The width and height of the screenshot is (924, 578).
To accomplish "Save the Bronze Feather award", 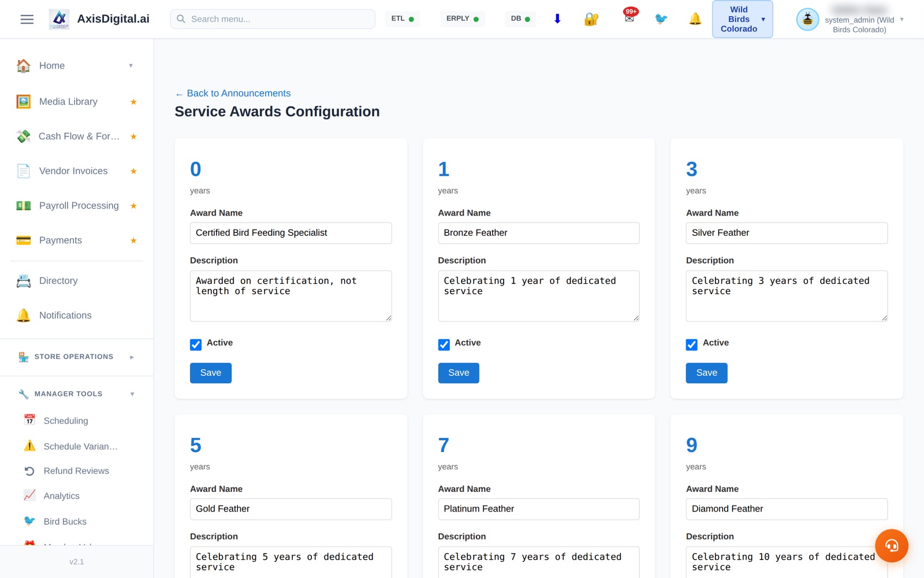I will pyautogui.click(x=459, y=373).
